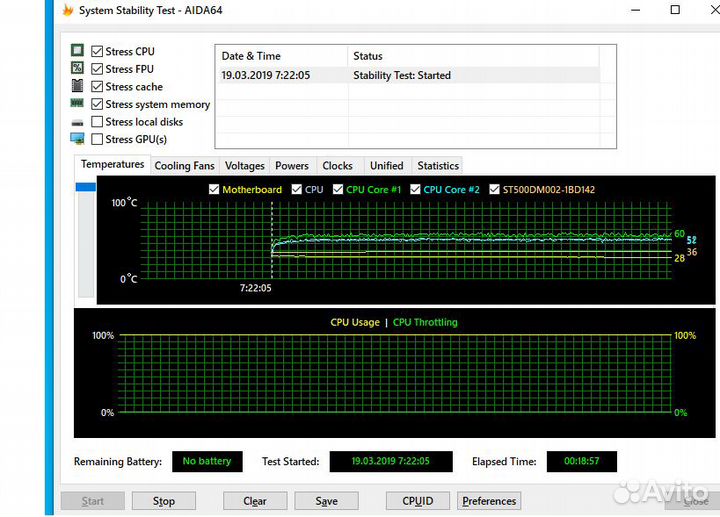Click the 7:22:05 time marker on graph

[x=256, y=288]
